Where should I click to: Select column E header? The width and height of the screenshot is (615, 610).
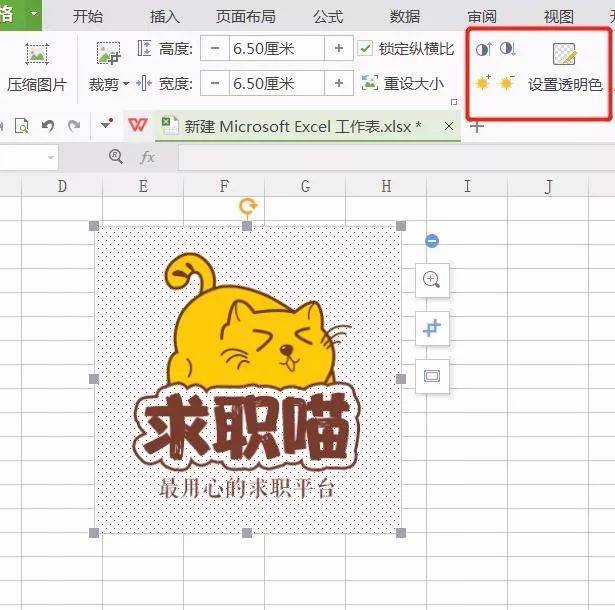coord(143,186)
